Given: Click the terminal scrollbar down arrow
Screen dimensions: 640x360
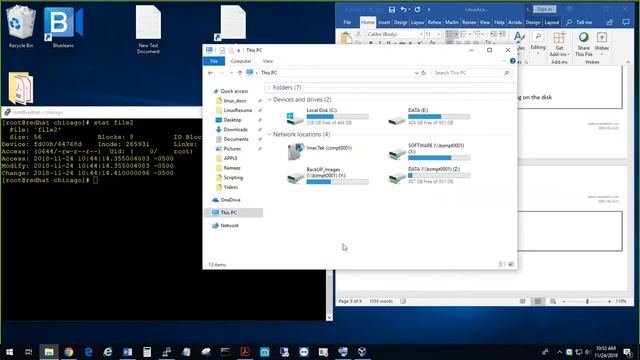Looking at the screenshot, I should coord(329,317).
